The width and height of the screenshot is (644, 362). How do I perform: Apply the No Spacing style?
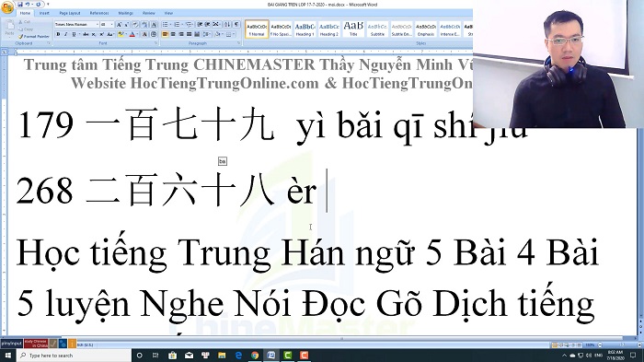(281, 29)
